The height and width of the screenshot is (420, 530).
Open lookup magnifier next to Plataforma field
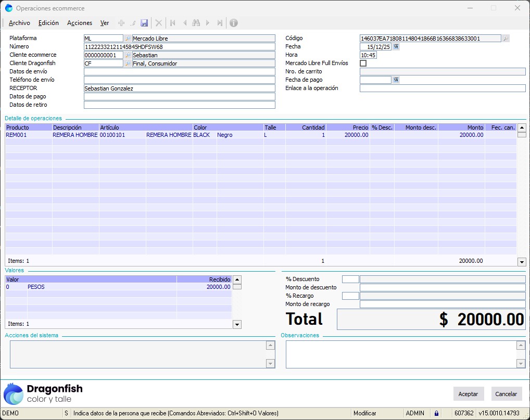tap(128, 39)
